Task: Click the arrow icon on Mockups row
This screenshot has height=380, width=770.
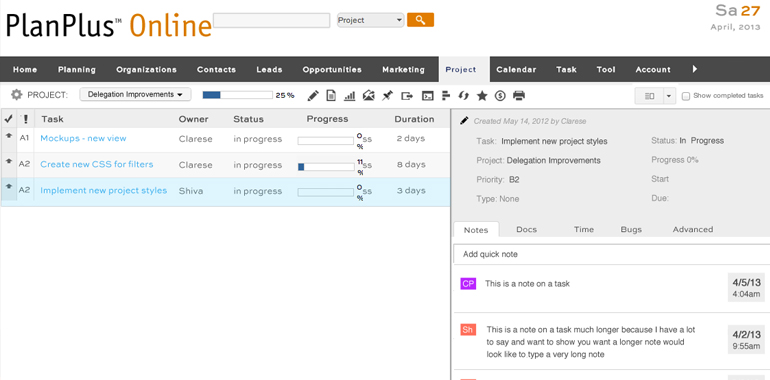Action: 8,137
